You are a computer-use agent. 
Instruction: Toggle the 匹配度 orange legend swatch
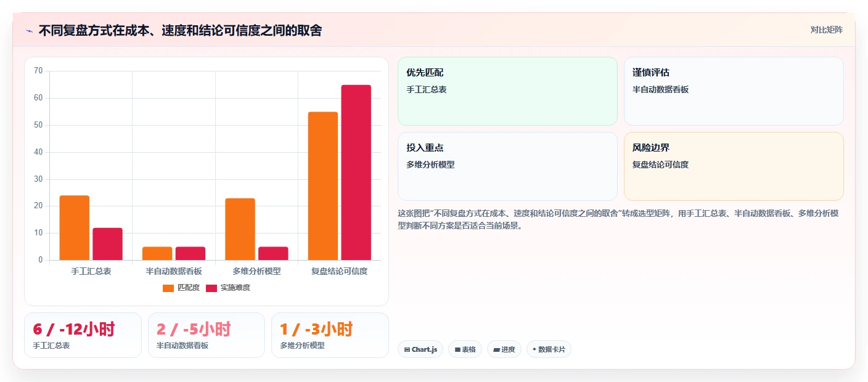pyautogui.click(x=168, y=288)
